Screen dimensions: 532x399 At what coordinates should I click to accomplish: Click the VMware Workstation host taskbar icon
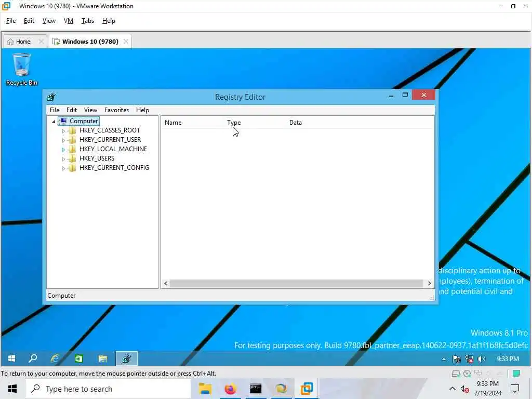(307, 389)
